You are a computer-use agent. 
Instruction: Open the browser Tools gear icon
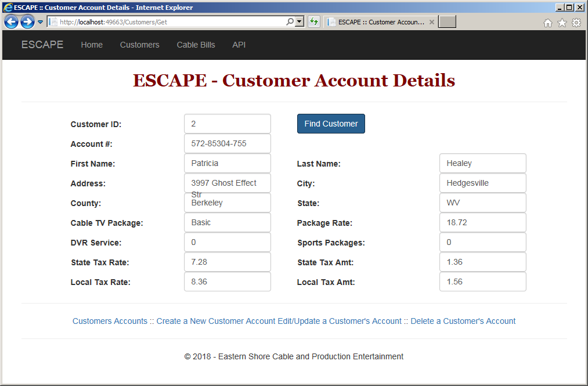tap(576, 23)
